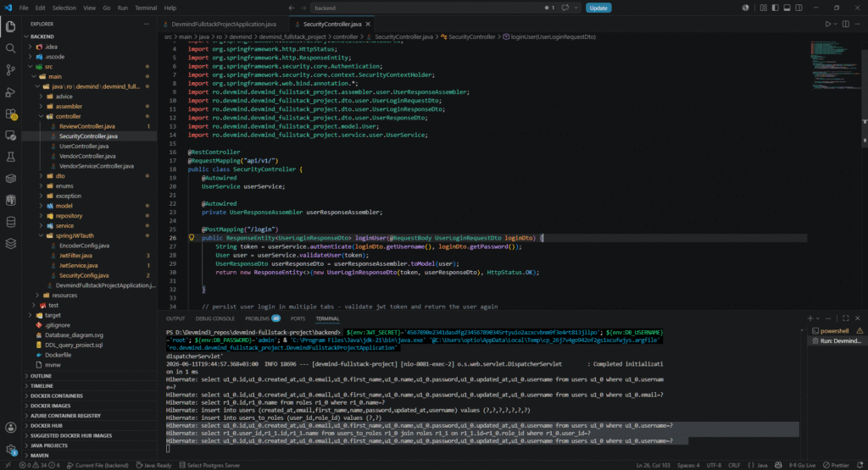Open the File menu
The width and height of the screenshot is (868, 470).
[24, 8]
